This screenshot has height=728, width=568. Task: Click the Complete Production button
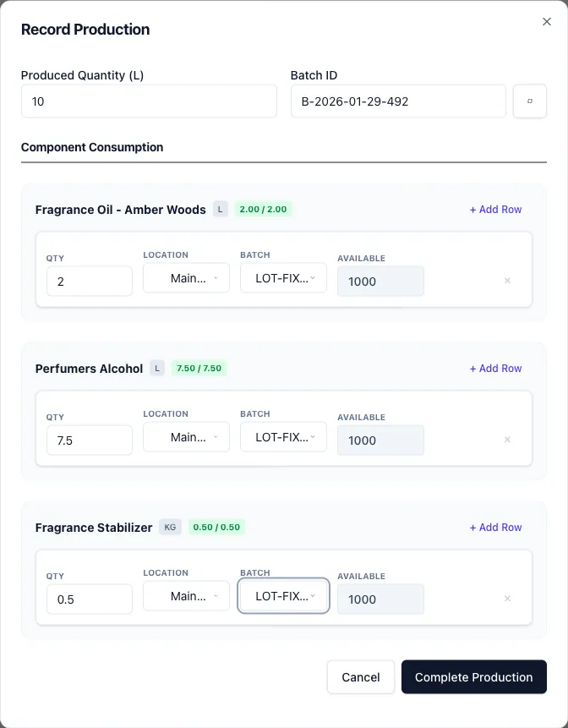tap(473, 676)
